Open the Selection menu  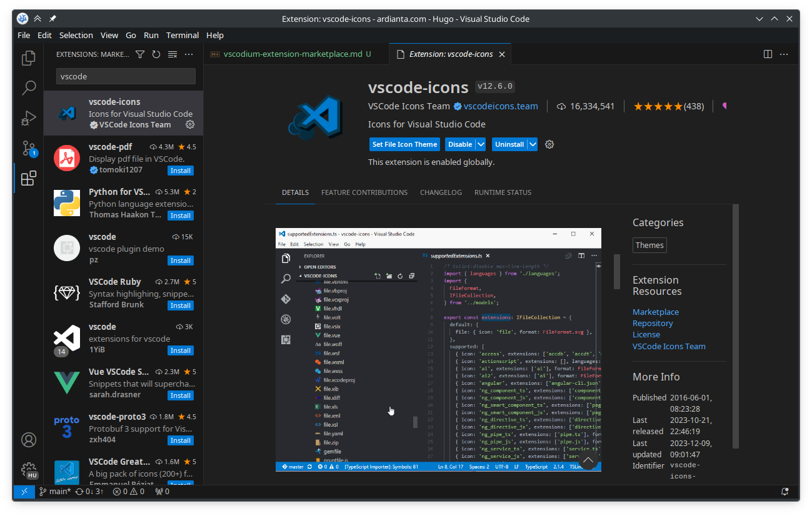pos(76,35)
